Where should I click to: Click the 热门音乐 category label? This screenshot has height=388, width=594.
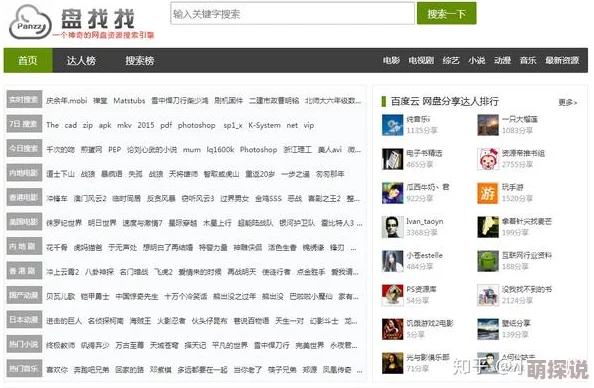[x=24, y=369]
